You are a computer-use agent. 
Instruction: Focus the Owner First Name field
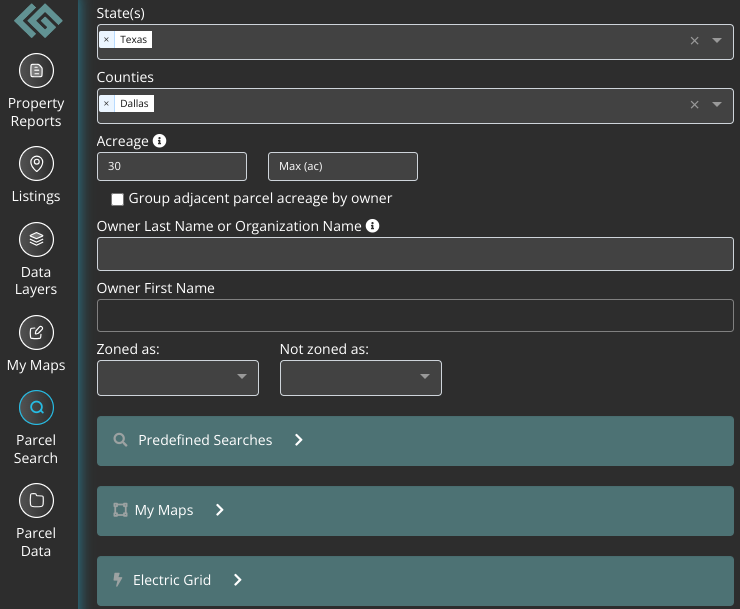415,315
